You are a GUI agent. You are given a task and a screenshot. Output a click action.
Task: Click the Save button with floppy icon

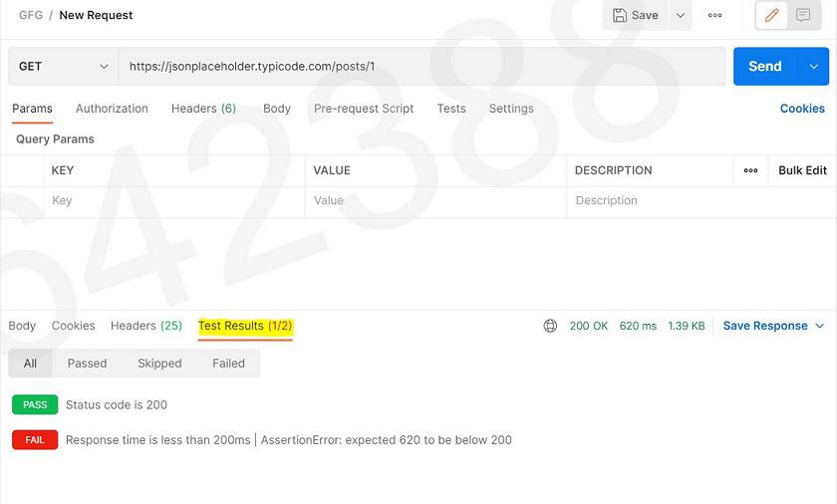pos(636,16)
